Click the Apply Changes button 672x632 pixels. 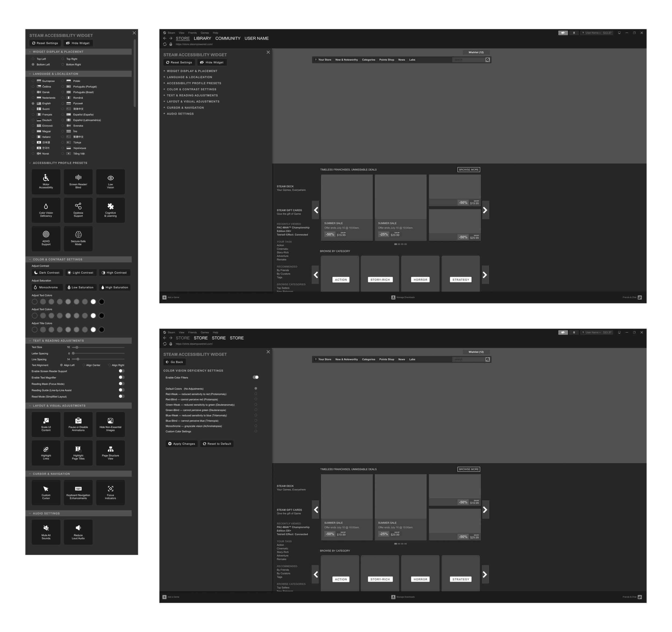[181, 444]
